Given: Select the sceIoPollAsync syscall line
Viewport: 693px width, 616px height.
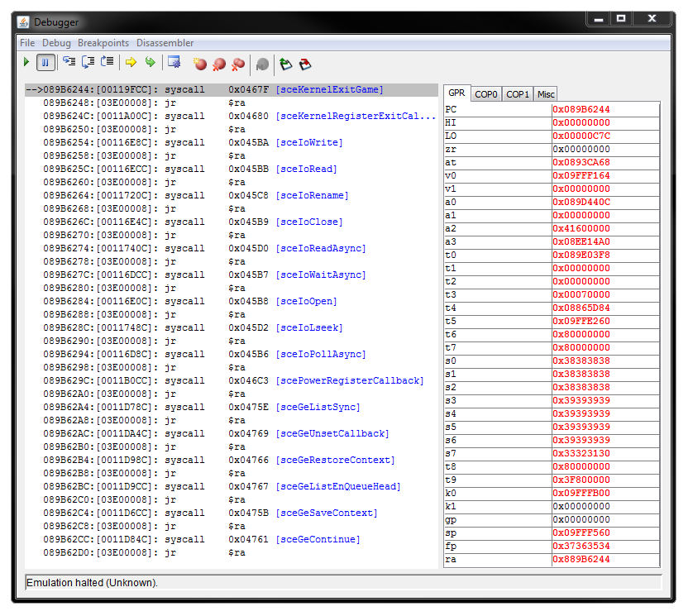Looking at the screenshot, I should click(232, 355).
